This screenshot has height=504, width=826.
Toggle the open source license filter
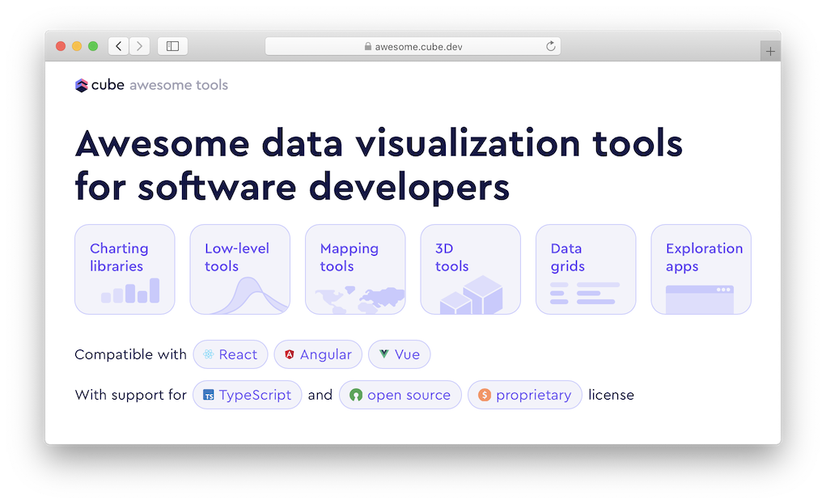[x=400, y=395]
